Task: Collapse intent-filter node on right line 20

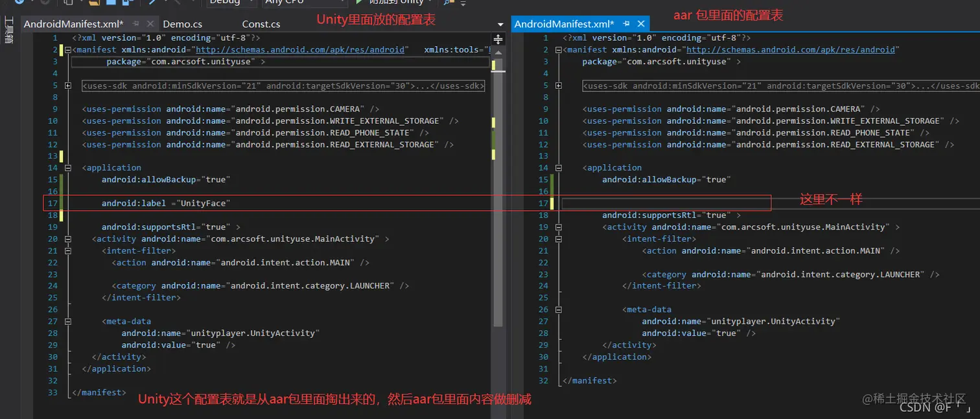Action: point(559,239)
